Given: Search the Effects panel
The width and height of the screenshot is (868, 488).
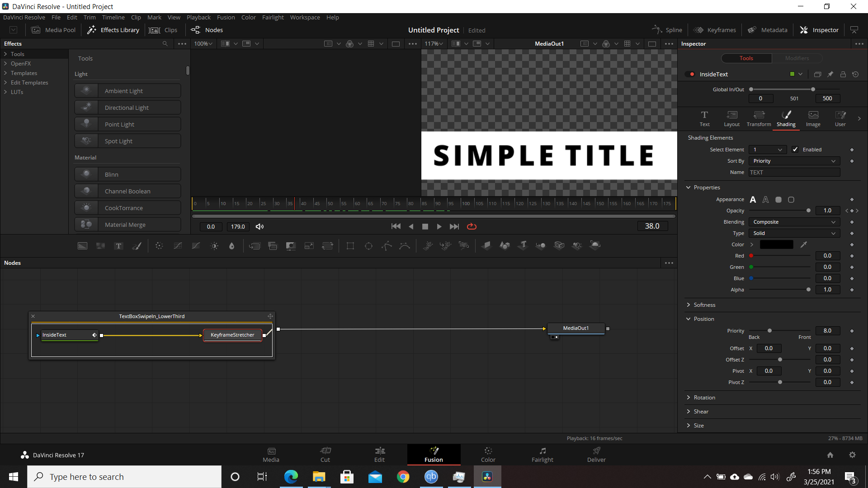Looking at the screenshot, I should pos(165,44).
